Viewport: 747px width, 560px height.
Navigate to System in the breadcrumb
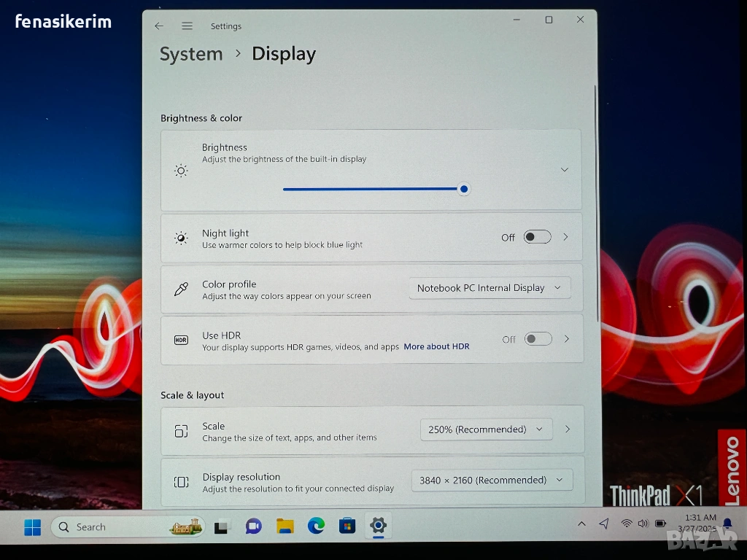tap(191, 54)
